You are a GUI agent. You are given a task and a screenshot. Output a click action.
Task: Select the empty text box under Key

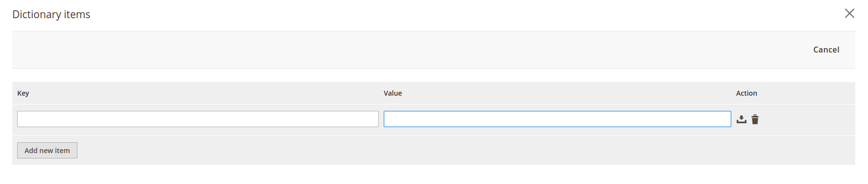(198, 119)
